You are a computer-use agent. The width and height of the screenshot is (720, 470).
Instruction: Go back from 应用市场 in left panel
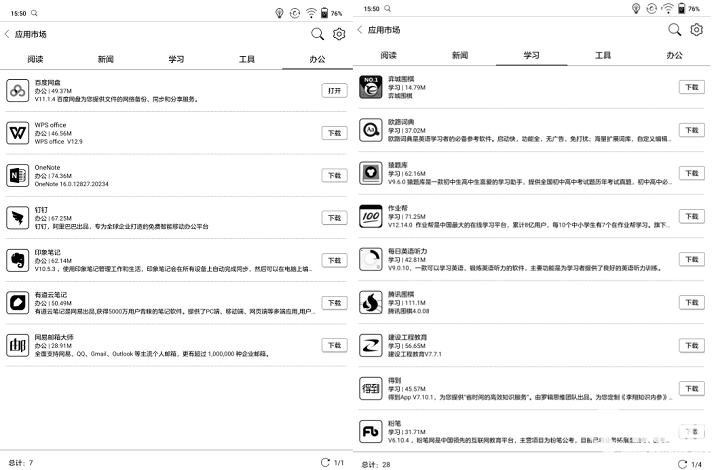click(x=7, y=34)
